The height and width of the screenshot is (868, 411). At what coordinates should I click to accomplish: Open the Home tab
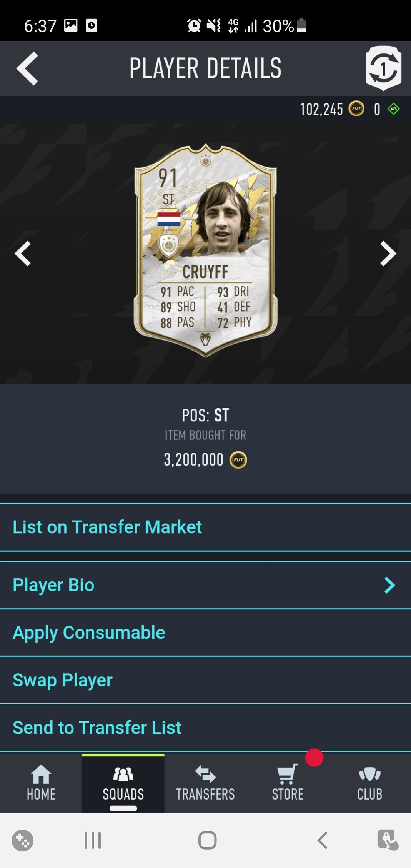pyautogui.click(x=41, y=783)
